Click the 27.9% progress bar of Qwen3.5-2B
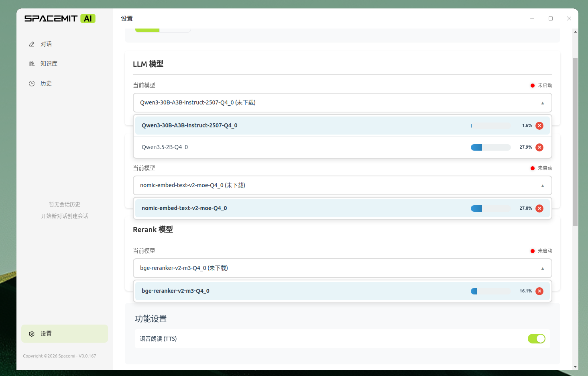588x376 pixels. pos(490,147)
